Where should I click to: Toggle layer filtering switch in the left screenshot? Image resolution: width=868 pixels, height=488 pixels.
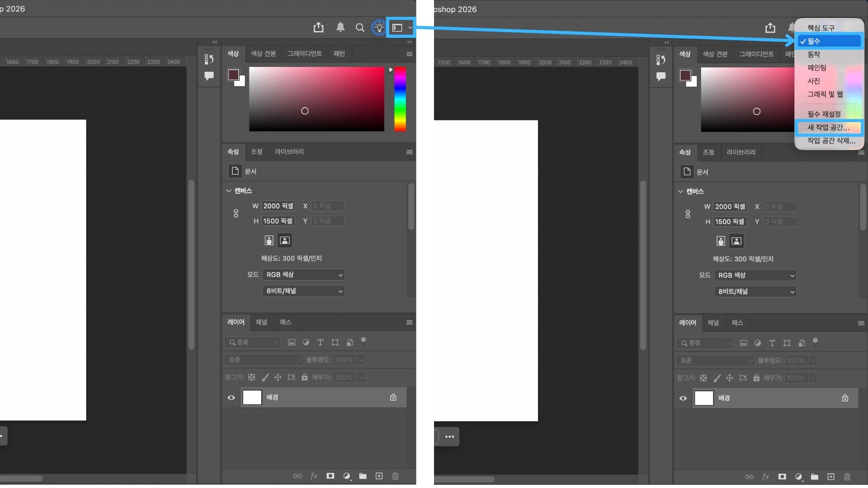[363, 342]
